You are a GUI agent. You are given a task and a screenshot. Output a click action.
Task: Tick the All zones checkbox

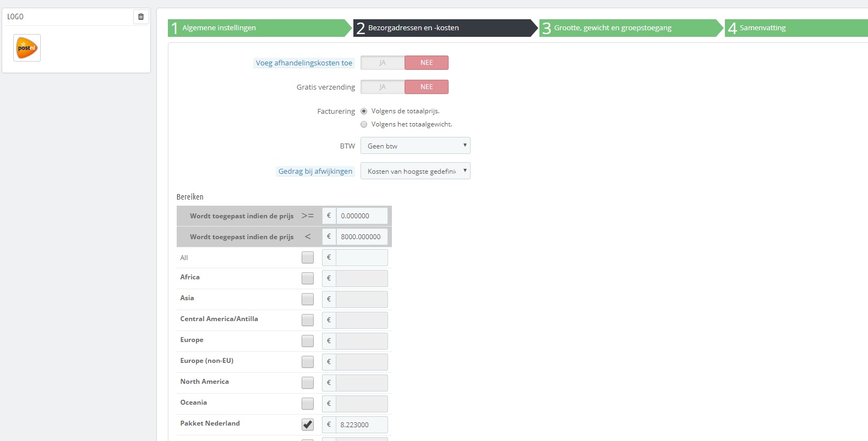(x=308, y=257)
